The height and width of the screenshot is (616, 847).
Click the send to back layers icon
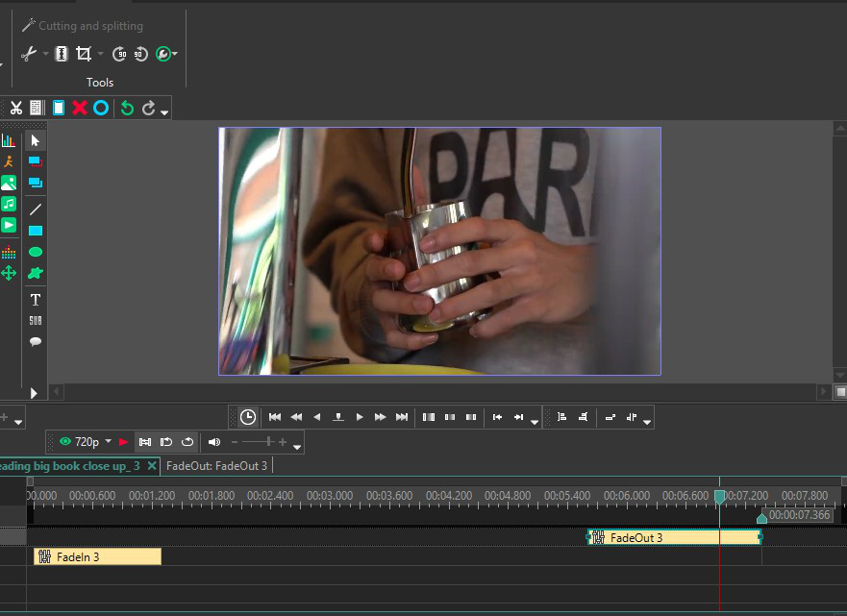[x=36, y=183]
